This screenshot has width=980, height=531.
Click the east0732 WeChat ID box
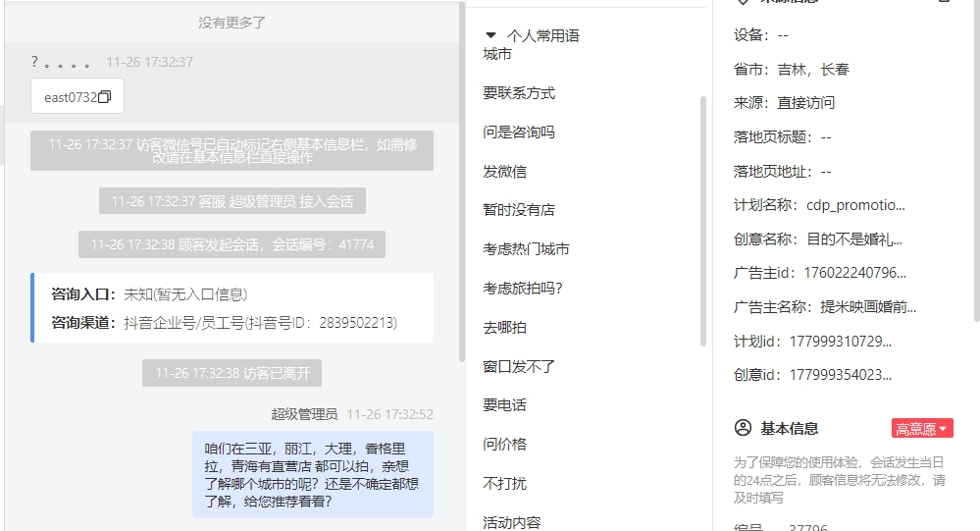pyautogui.click(x=77, y=96)
